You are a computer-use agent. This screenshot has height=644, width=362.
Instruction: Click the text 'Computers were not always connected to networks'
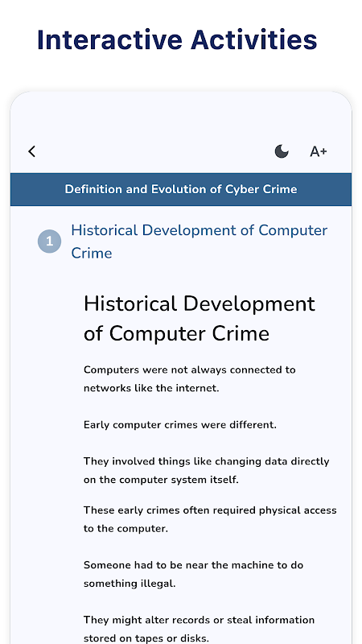tap(190, 378)
